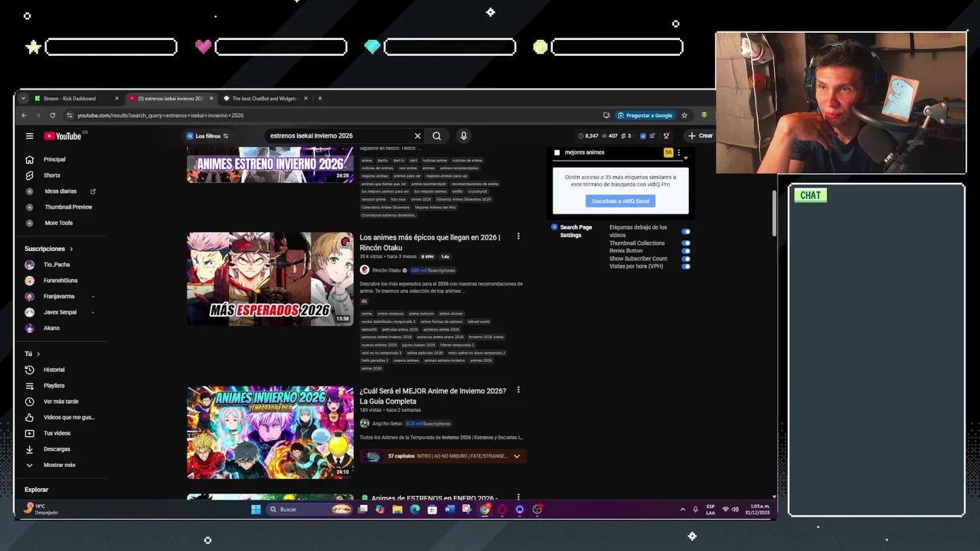Viewport: 980px width, 551px height.
Task: Open Rincón Otaku channel link
Action: point(386,270)
